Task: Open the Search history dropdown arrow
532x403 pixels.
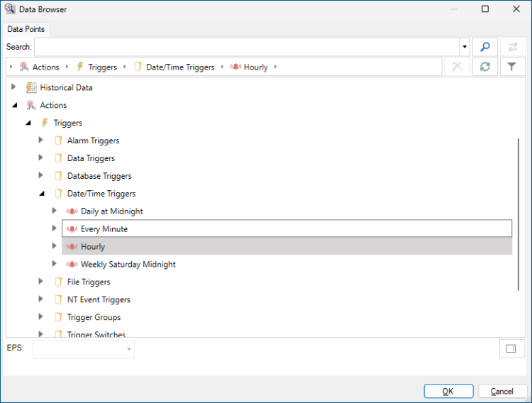Action: 465,47
